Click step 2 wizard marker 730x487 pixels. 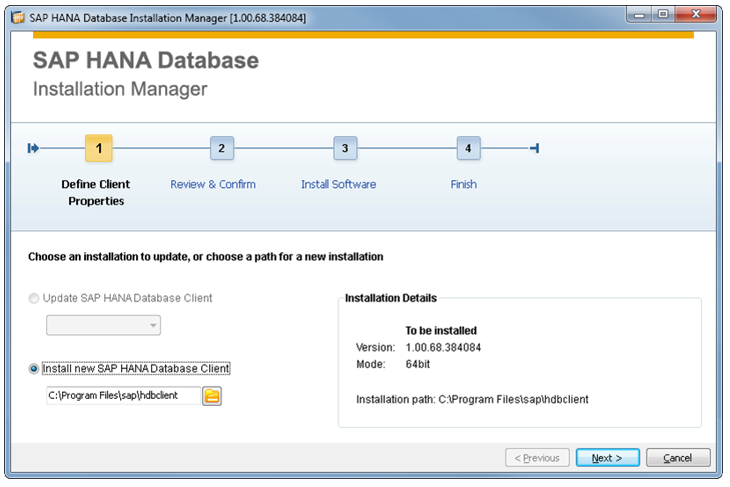[222, 148]
